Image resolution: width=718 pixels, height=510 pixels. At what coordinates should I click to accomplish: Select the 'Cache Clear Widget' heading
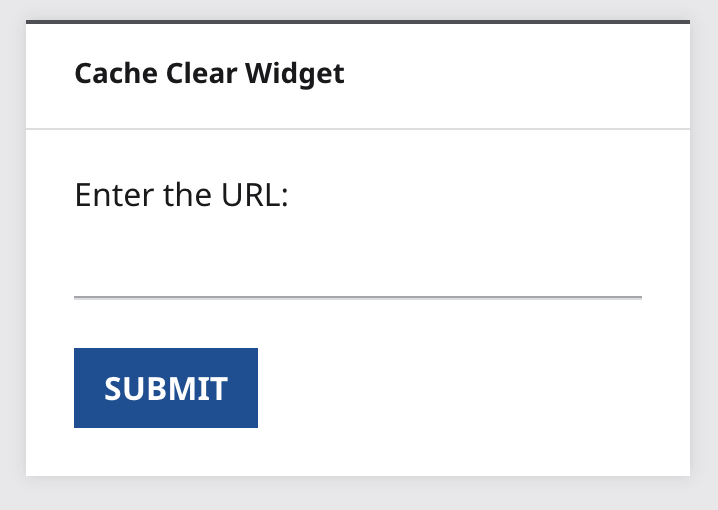click(209, 73)
